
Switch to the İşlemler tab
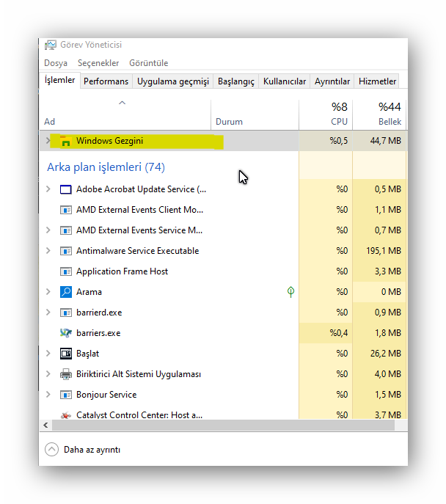coord(59,80)
